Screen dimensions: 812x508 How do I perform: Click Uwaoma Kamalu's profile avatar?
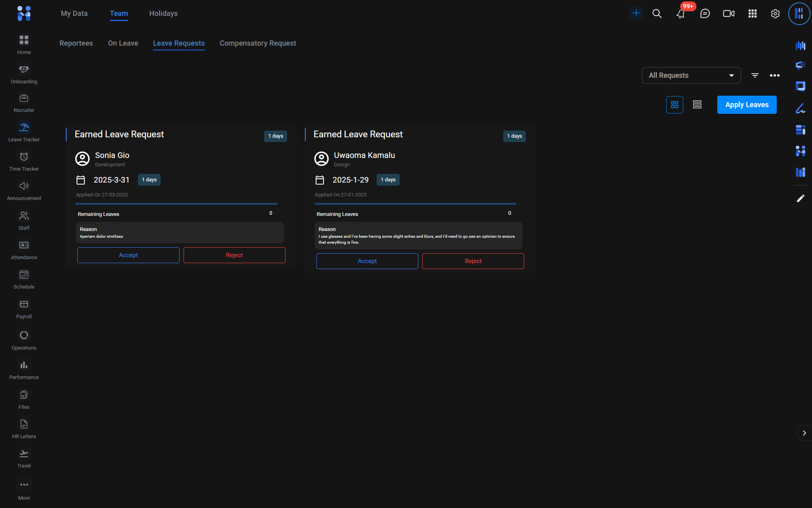[x=321, y=159]
